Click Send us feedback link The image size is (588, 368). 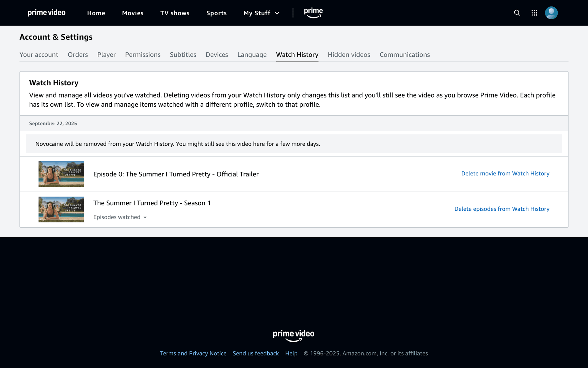coord(256,353)
